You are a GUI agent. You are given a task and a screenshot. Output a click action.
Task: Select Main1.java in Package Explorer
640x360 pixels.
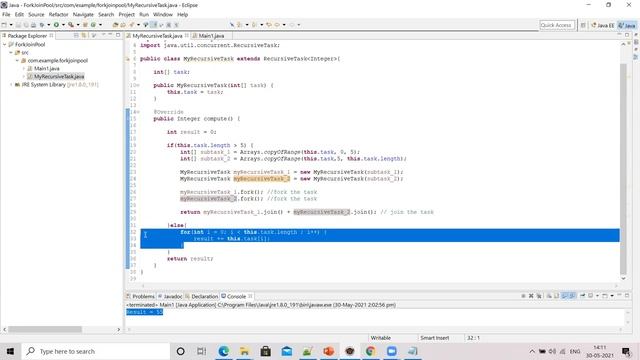pyautogui.click(x=47, y=69)
